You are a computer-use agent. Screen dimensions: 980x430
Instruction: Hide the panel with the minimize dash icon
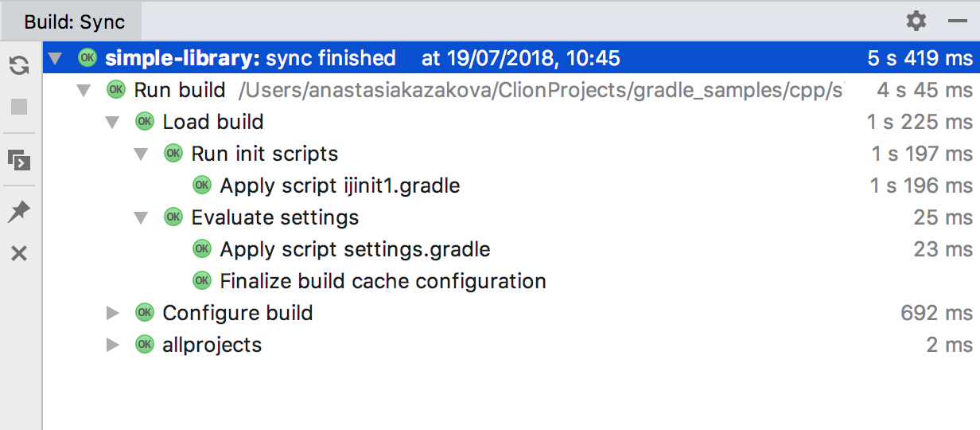958,21
